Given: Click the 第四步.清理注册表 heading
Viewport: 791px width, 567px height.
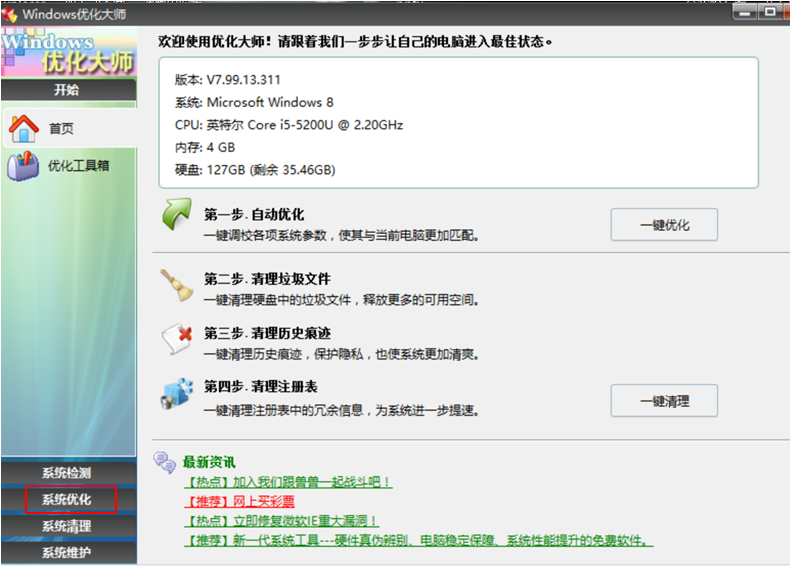Looking at the screenshot, I should (260, 387).
